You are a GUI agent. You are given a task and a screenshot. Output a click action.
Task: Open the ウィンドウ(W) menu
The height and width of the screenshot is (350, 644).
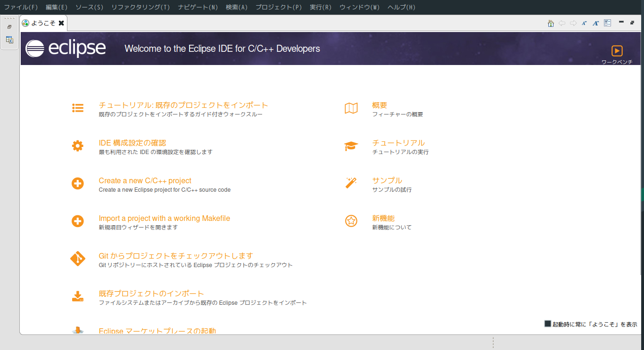point(360,7)
